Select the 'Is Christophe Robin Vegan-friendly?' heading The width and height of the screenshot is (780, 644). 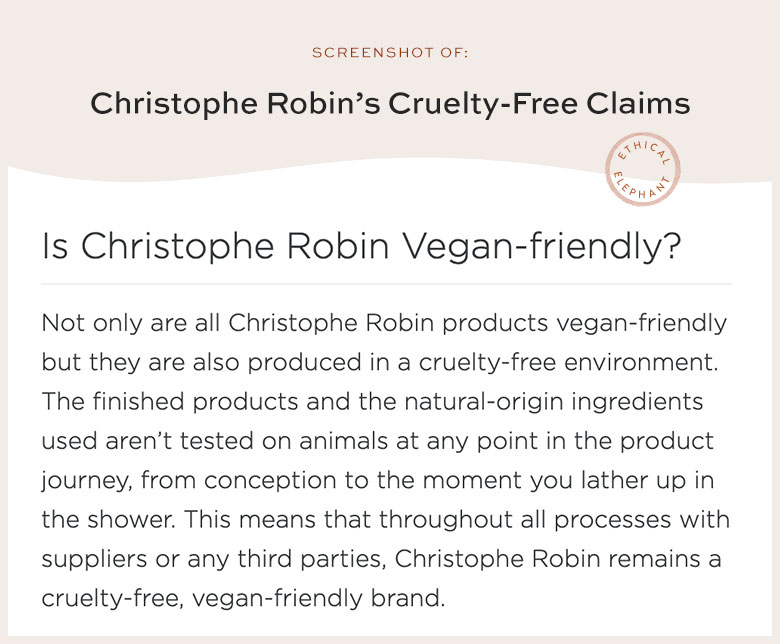tap(361, 246)
